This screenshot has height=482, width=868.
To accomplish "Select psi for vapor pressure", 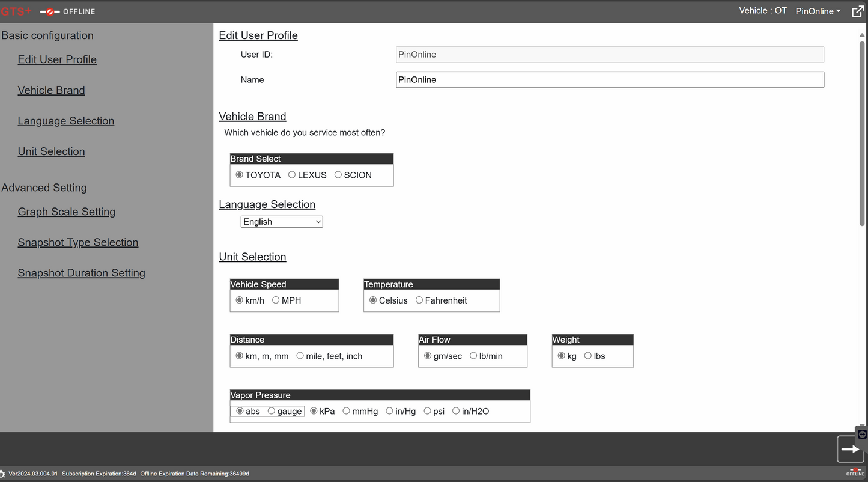I will [428, 411].
